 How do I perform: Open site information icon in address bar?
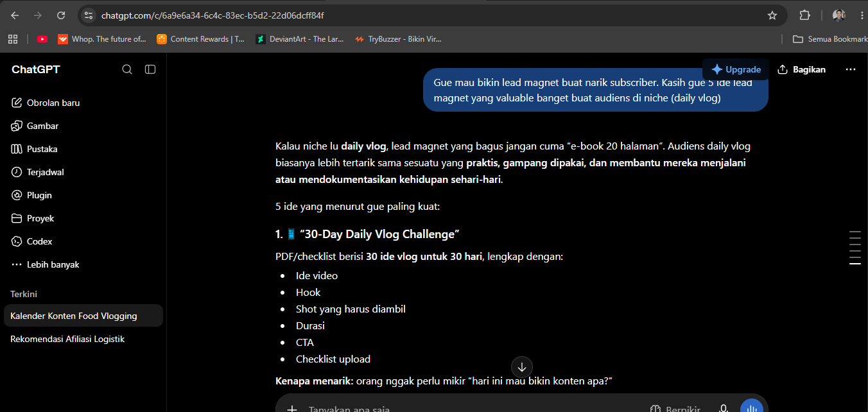(89, 15)
